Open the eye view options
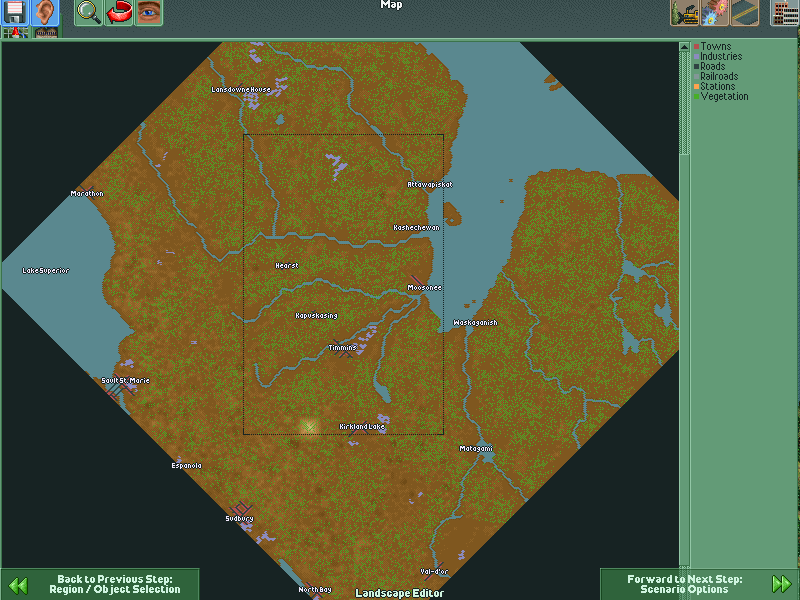The image size is (800, 600). [148, 12]
